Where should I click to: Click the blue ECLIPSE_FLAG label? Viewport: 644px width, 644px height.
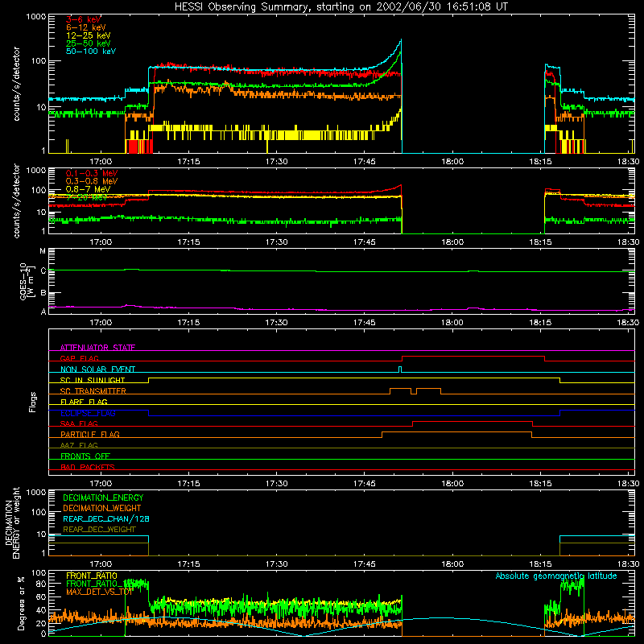[89, 413]
